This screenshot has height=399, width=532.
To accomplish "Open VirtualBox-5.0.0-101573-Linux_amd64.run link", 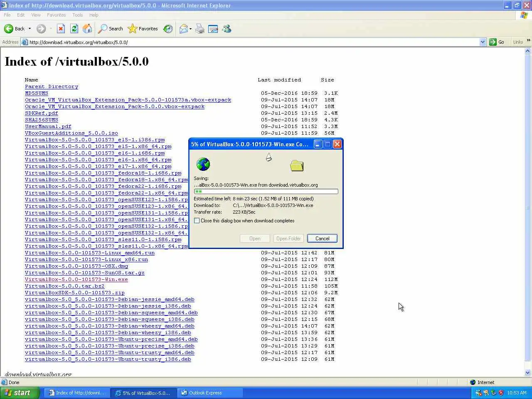I will tap(90, 253).
